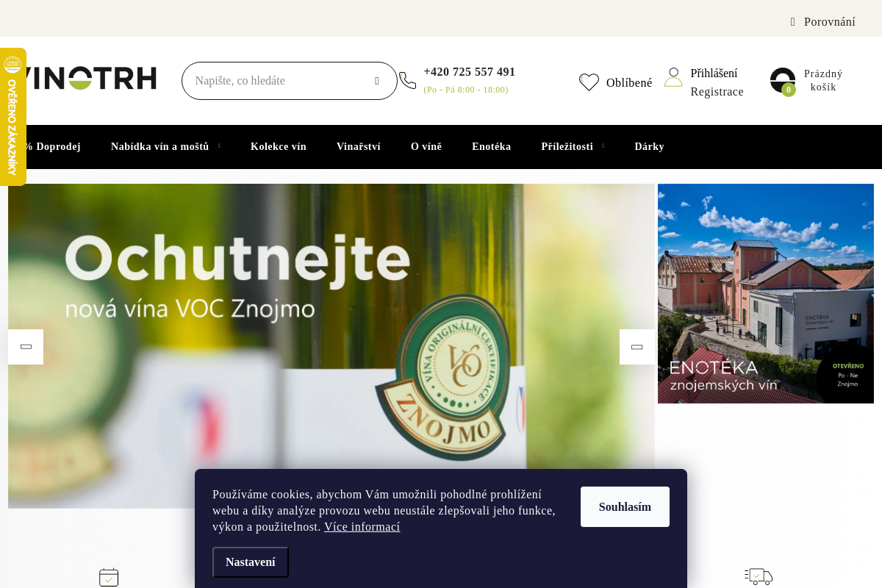
Task: Click the heart favorites icon
Action: click(x=589, y=82)
